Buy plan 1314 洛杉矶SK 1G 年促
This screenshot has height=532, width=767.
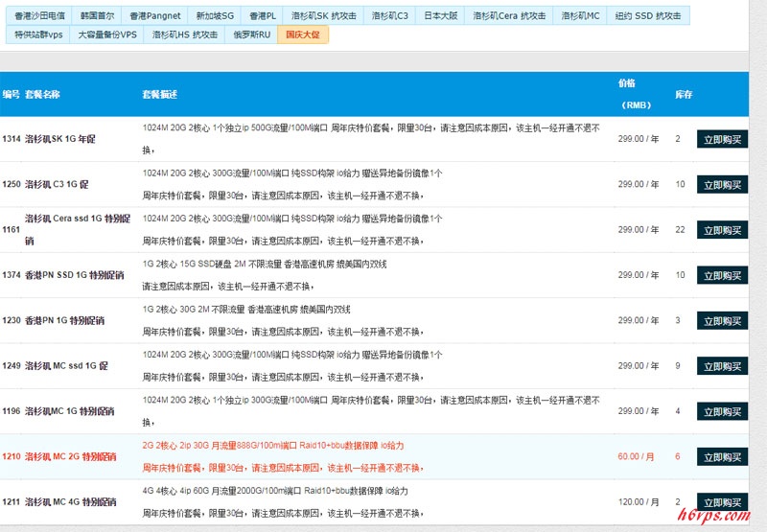click(722, 139)
